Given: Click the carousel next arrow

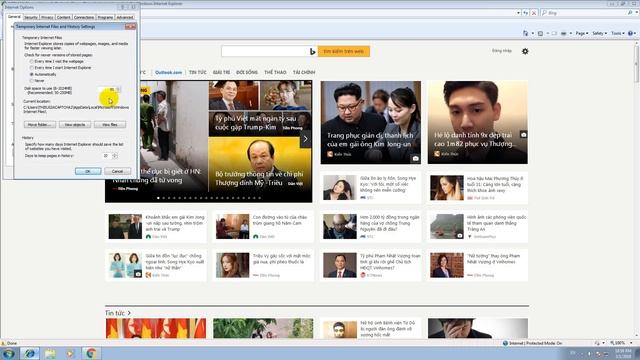Looking at the screenshot, I should (305, 139).
